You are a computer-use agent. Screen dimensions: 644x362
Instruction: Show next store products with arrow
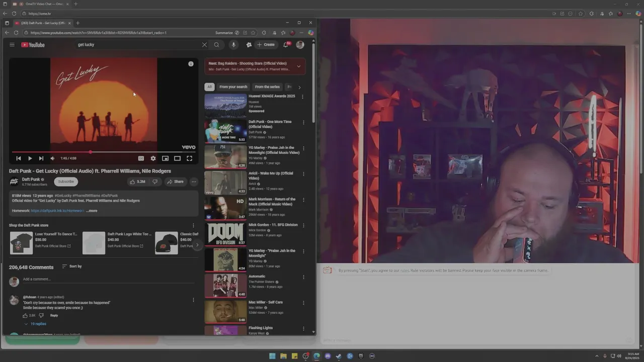point(197,245)
